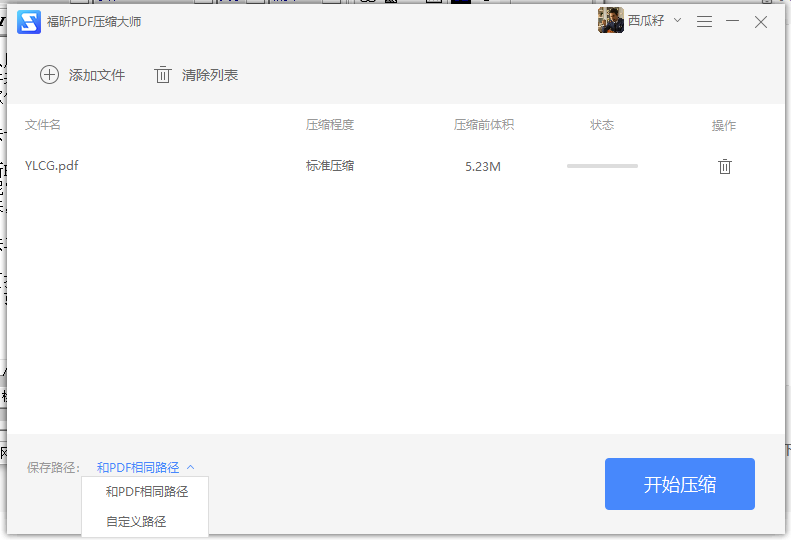Open the hamburger menu in title bar
The width and height of the screenshot is (791, 540).
pos(704,22)
